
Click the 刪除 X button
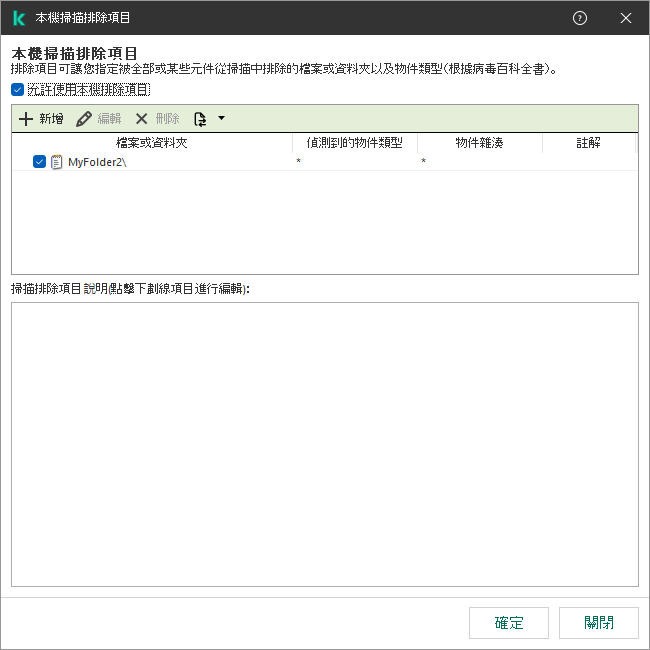click(x=158, y=119)
